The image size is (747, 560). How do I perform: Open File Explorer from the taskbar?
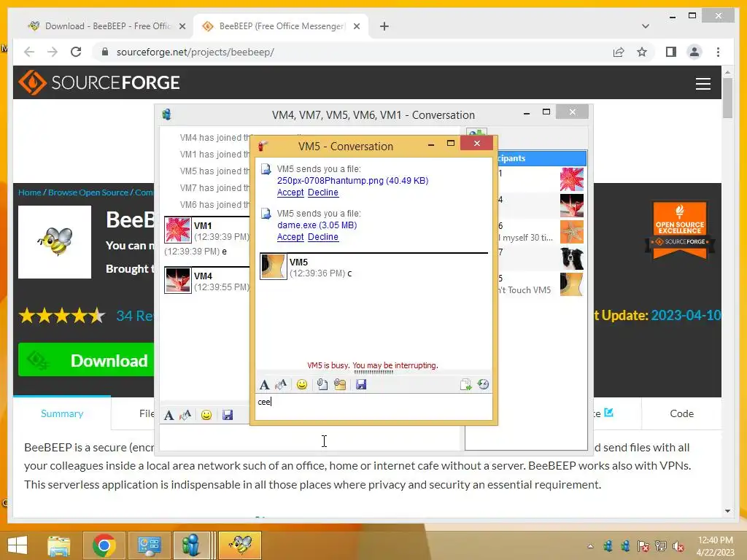[x=58, y=545]
